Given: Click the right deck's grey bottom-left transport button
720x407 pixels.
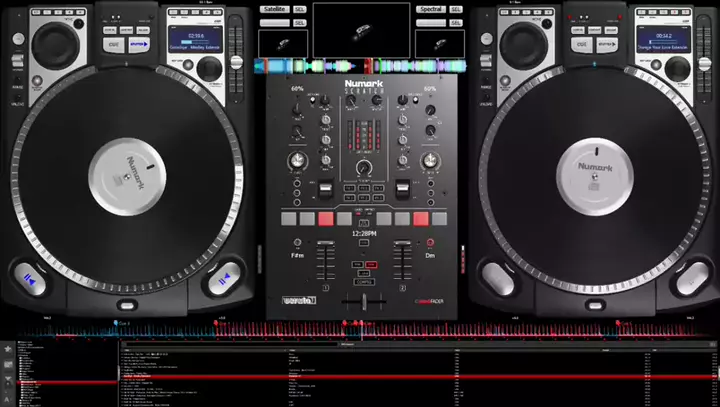Looking at the screenshot, I should point(498,279).
